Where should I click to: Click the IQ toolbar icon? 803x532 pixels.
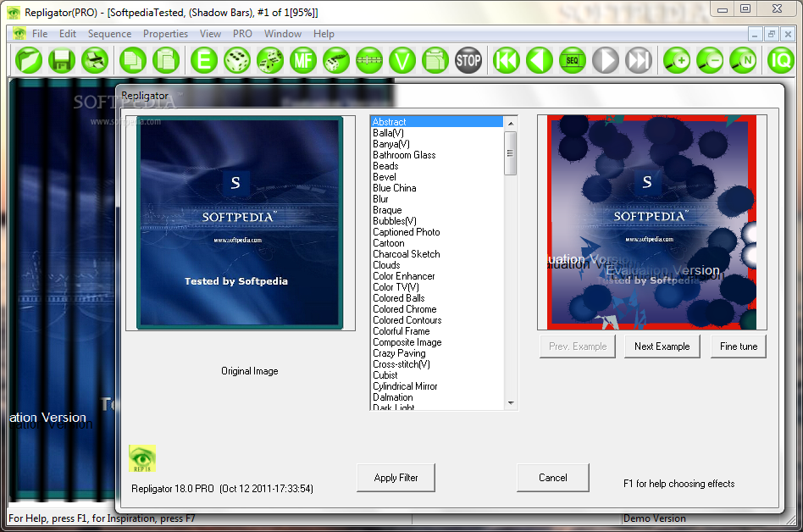coord(781,60)
